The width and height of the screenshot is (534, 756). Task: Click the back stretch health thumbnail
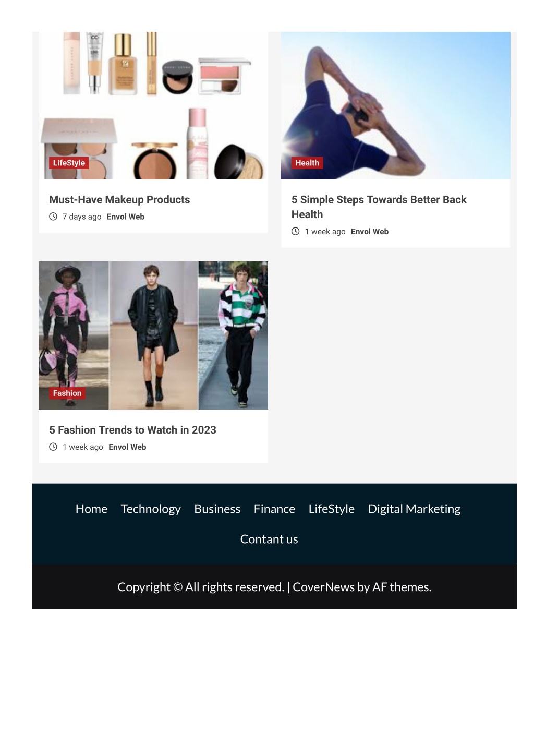tap(395, 105)
